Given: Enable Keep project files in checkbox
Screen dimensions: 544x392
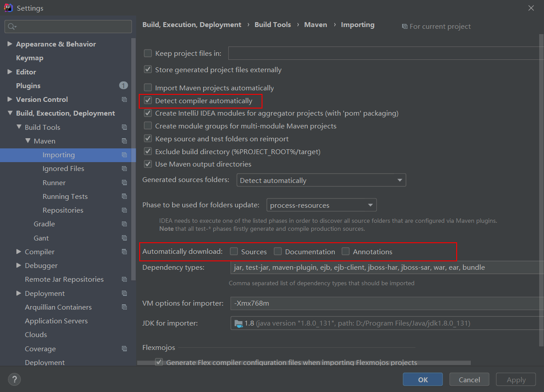Looking at the screenshot, I should pos(148,54).
